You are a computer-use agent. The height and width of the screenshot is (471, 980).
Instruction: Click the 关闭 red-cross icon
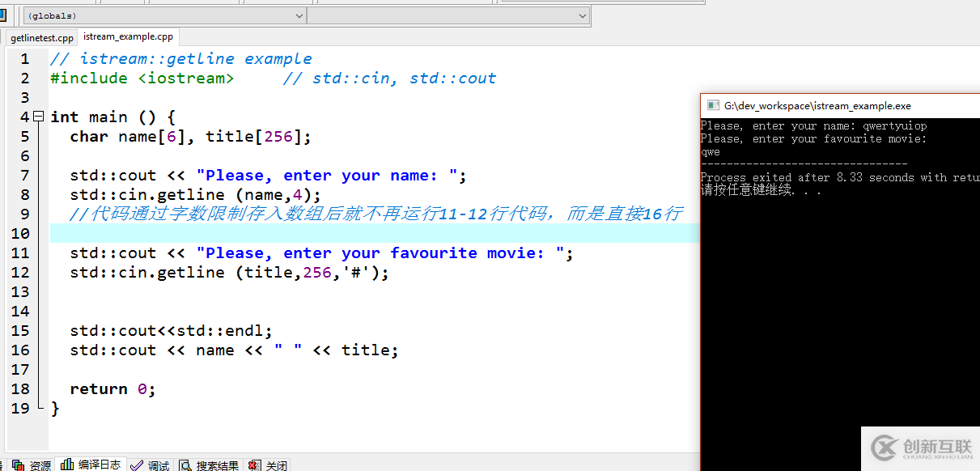tap(252, 465)
